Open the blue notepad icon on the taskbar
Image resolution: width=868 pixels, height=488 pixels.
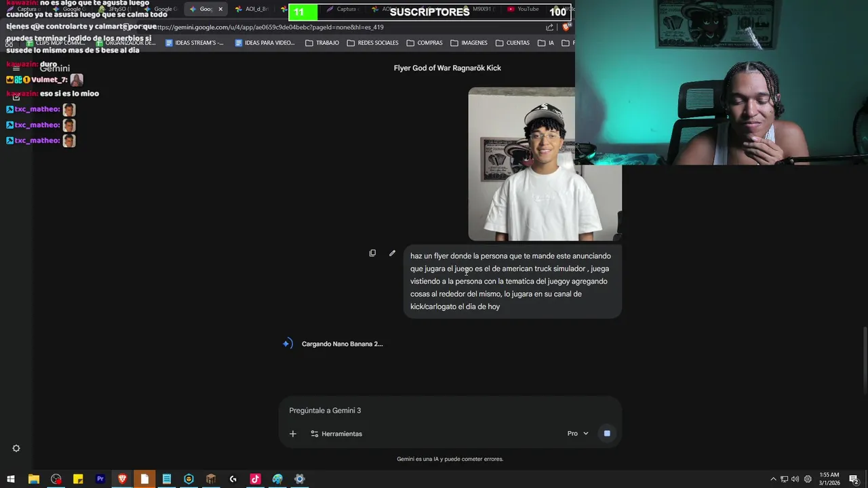[167, 479]
